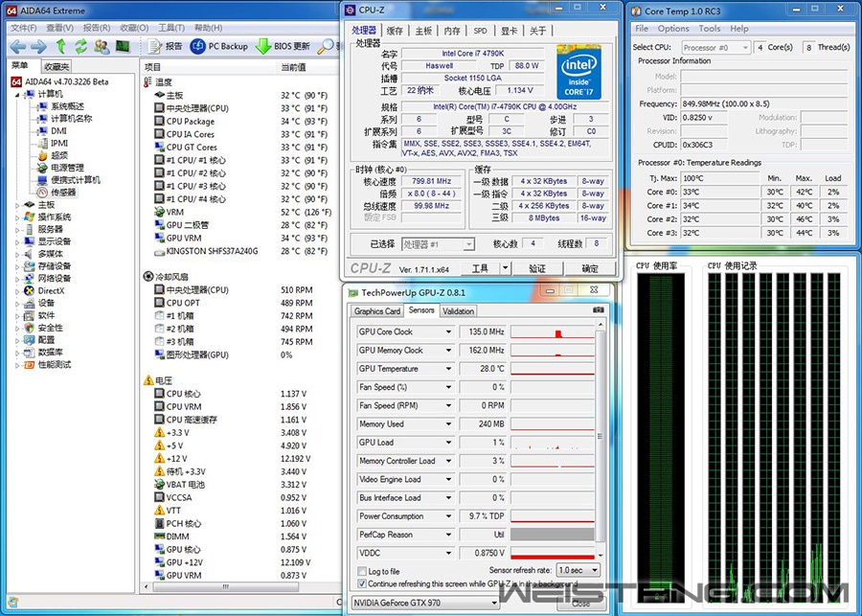Select 便携式计算机 in the AIDA64 tree
The height and width of the screenshot is (616, 862).
pyautogui.click(x=69, y=180)
